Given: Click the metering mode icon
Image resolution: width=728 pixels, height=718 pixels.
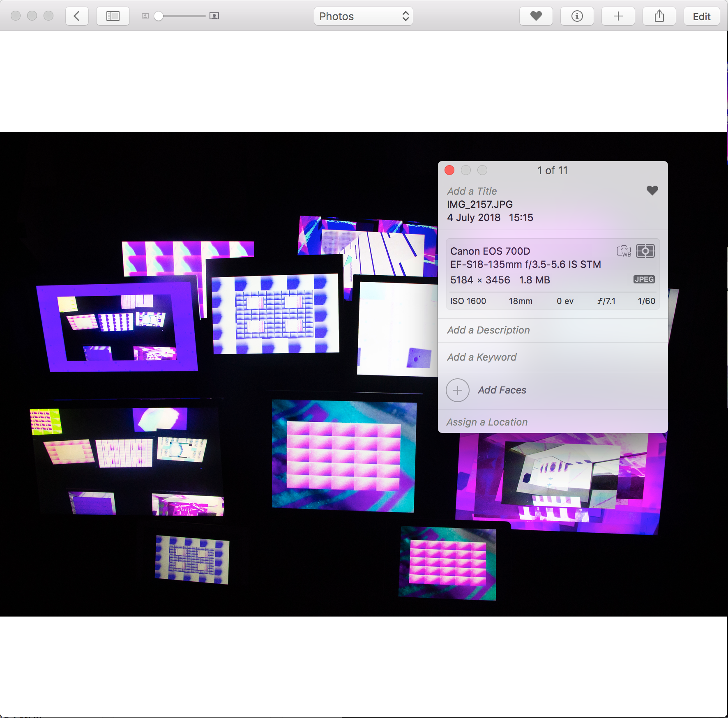Looking at the screenshot, I should coord(645,251).
